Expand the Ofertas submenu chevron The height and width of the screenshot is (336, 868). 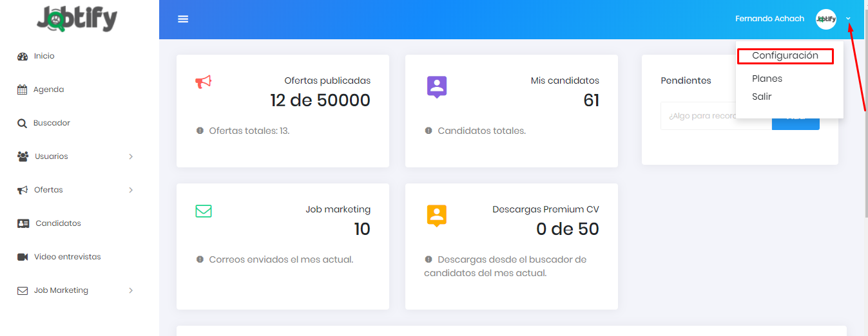131,190
